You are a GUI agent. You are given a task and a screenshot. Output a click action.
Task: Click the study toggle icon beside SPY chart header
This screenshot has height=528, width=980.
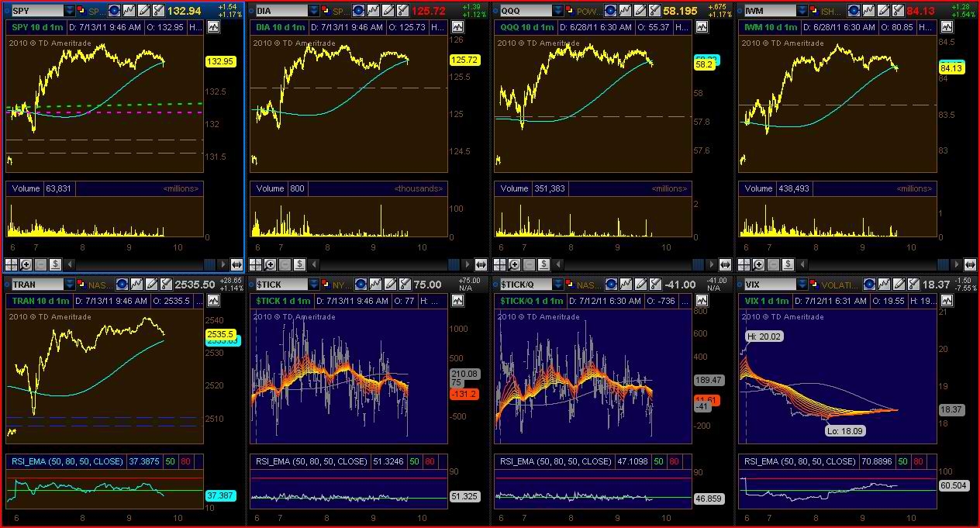point(213,27)
